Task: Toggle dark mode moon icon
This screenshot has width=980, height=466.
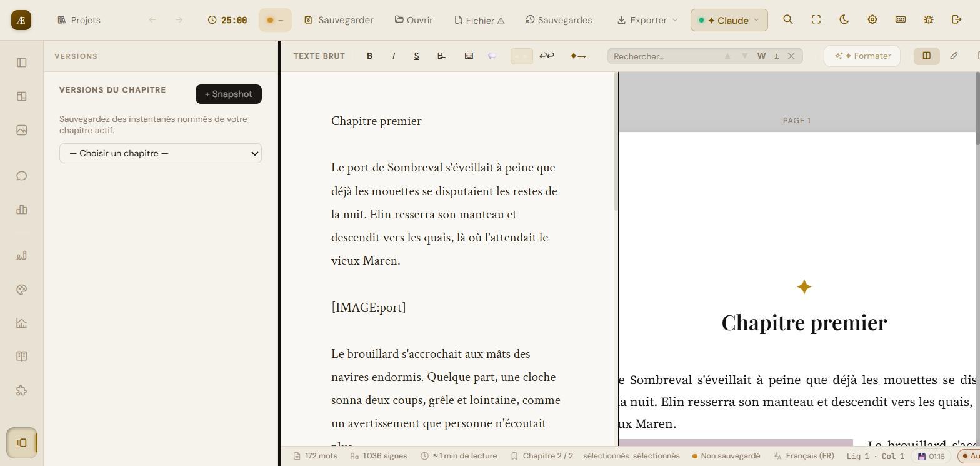Action: (x=844, y=20)
